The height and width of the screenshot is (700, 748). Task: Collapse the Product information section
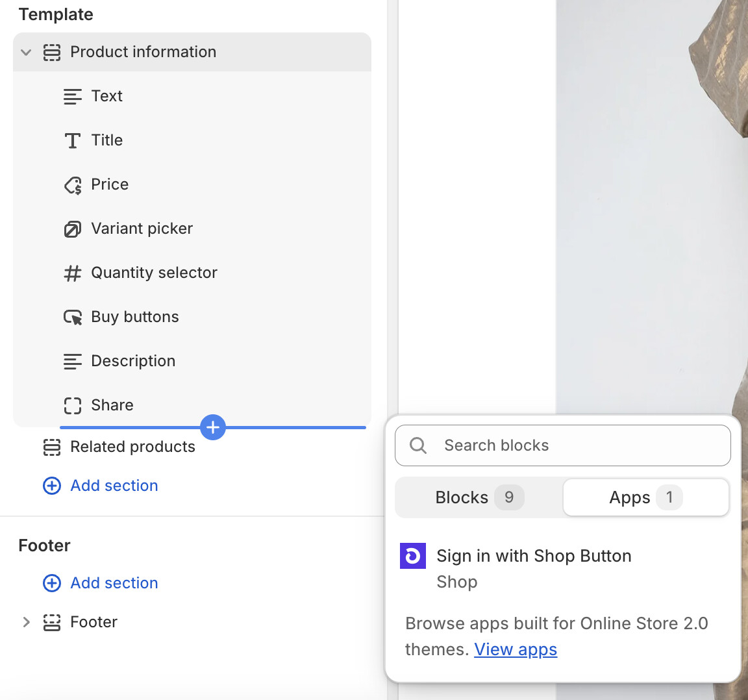pyautogui.click(x=26, y=52)
